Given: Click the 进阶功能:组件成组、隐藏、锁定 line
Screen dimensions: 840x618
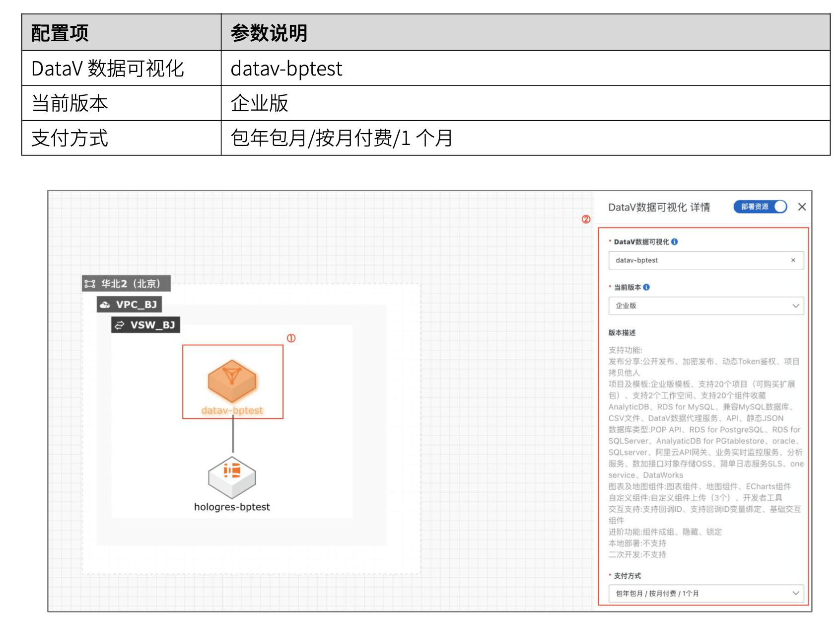Looking at the screenshot, I should point(665,532).
